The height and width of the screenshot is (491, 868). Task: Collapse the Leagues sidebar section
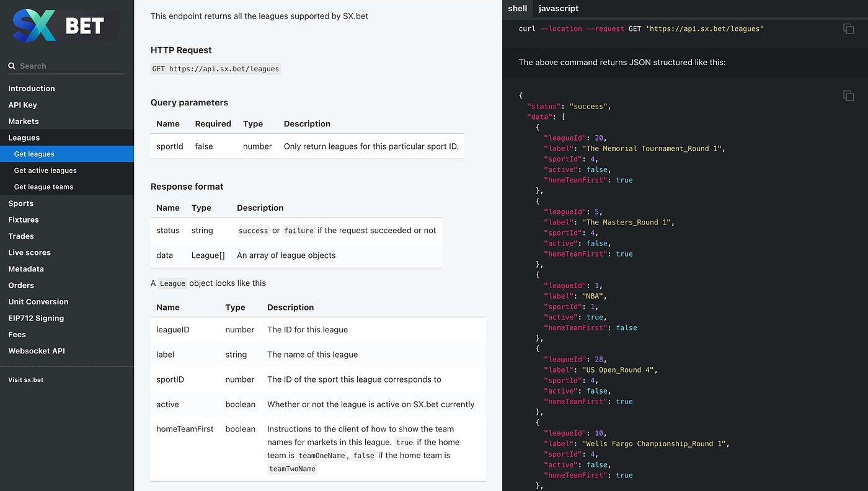click(x=24, y=138)
